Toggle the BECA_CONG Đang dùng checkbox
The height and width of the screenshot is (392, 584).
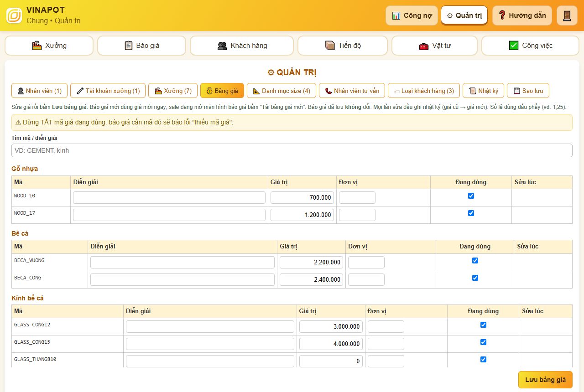tap(475, 278)
